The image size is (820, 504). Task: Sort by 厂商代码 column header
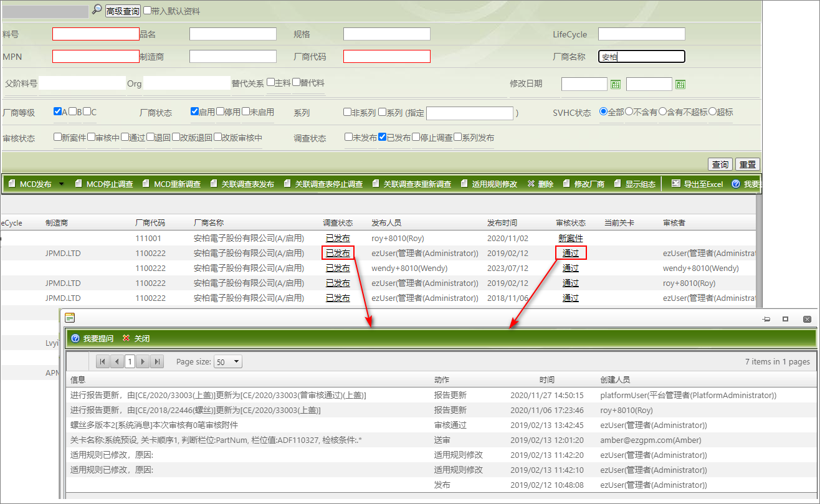pyautogui.click(x=150, y=222)
